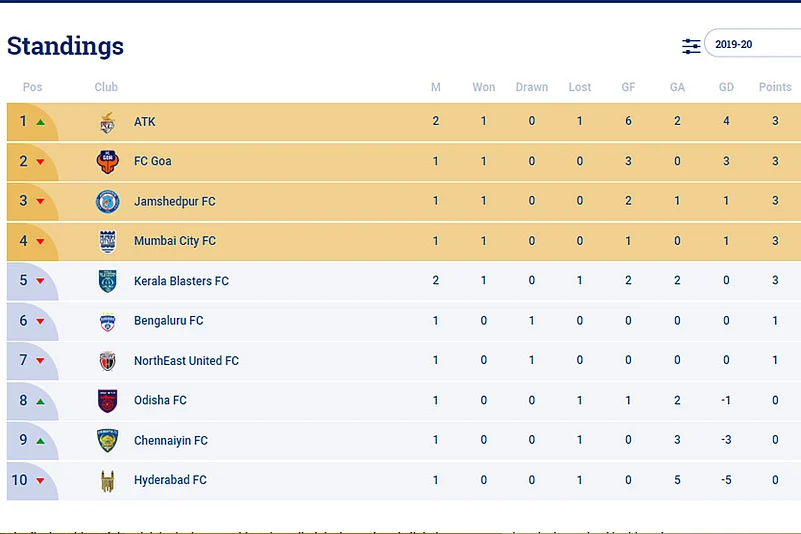Click the ATK club logo

pyautogui.click(x=107, y=122)
